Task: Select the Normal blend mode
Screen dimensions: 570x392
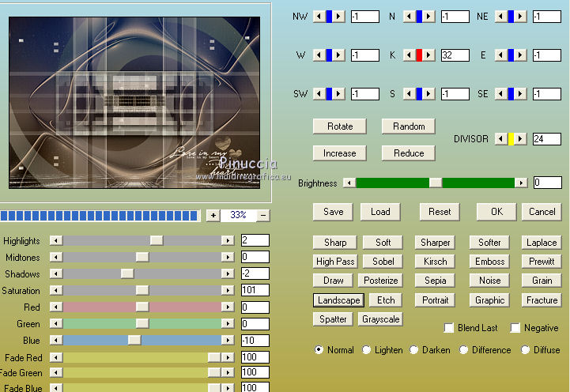Action: coord(319,350)
